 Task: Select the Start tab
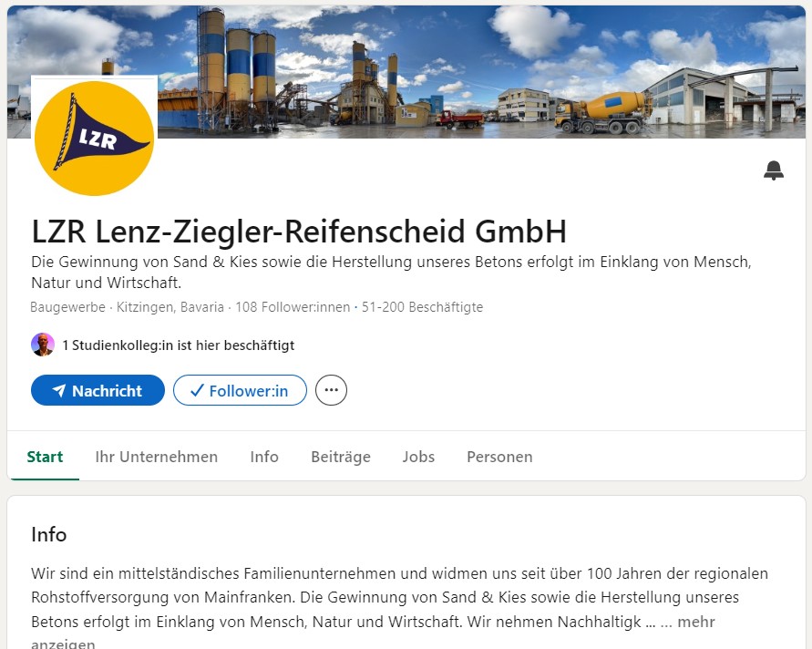[x=45, y=457]
